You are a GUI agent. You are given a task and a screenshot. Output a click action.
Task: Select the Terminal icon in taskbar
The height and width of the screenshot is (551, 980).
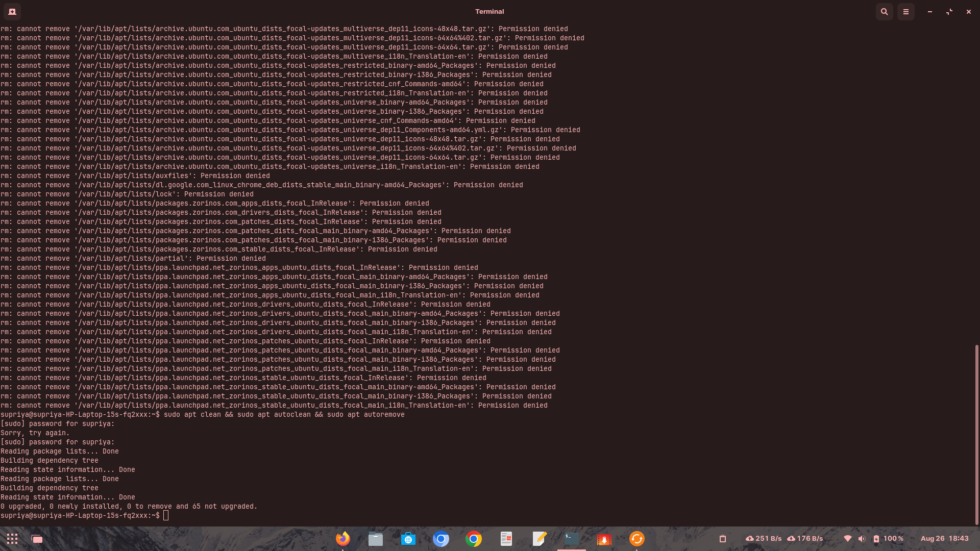click(x=572, y=539)
